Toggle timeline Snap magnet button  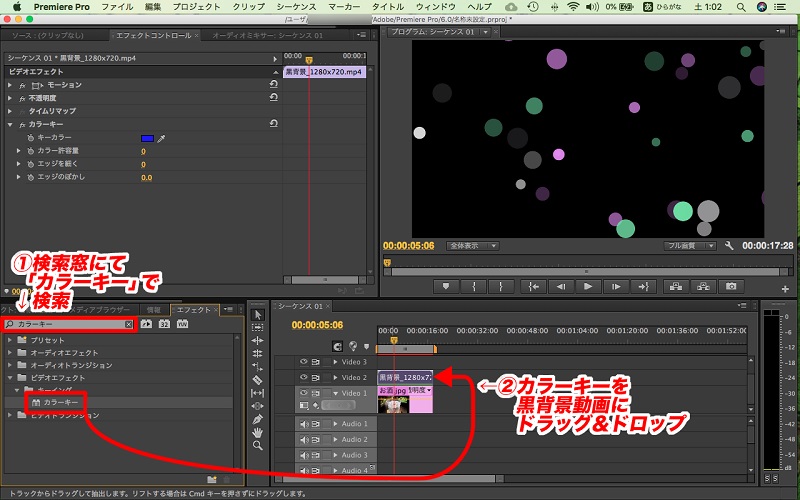(337, 347)
